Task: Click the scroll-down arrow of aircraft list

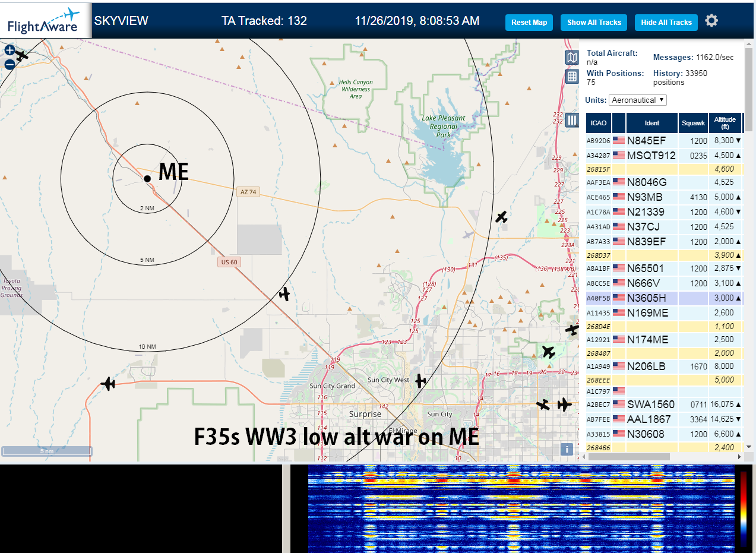Action: (749, 447)
